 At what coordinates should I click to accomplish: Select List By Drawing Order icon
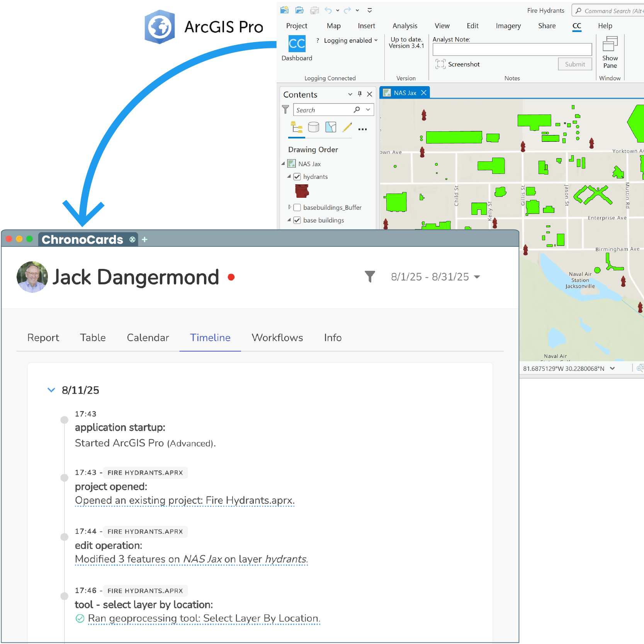click(296, 127)
